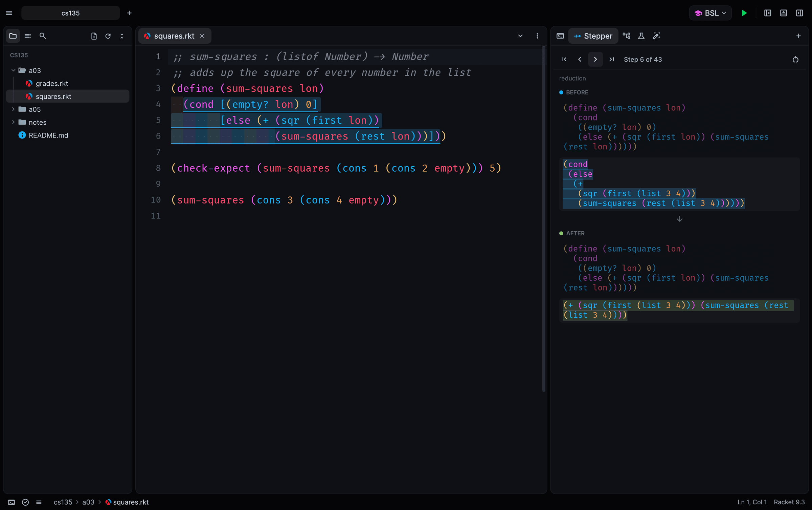This screenshot has height=510, width=812.
Task: Open the outline list view
Action: 28,36
